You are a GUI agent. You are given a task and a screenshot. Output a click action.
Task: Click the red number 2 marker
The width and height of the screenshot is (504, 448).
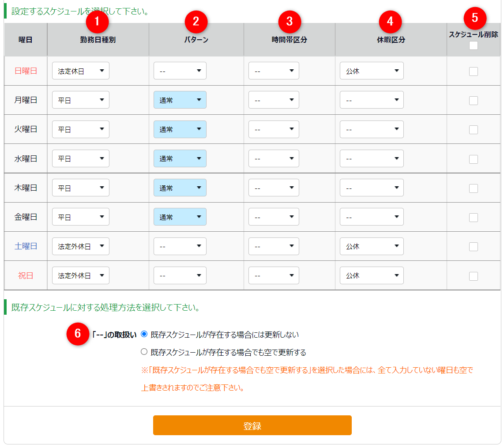click(x=196, y=20)
